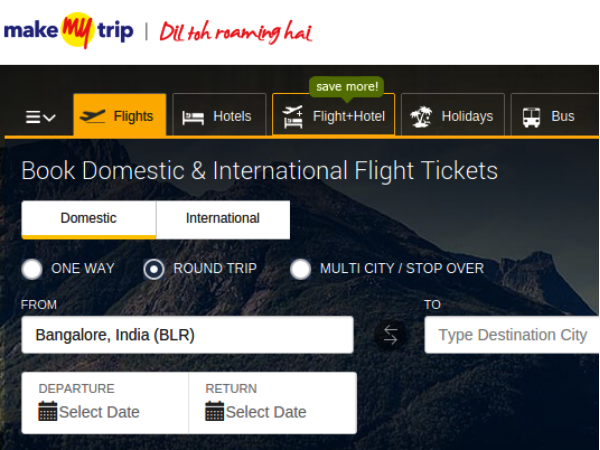Open the hamburger menu dropdown
The image size is (600, 450).
click(40, 117)
